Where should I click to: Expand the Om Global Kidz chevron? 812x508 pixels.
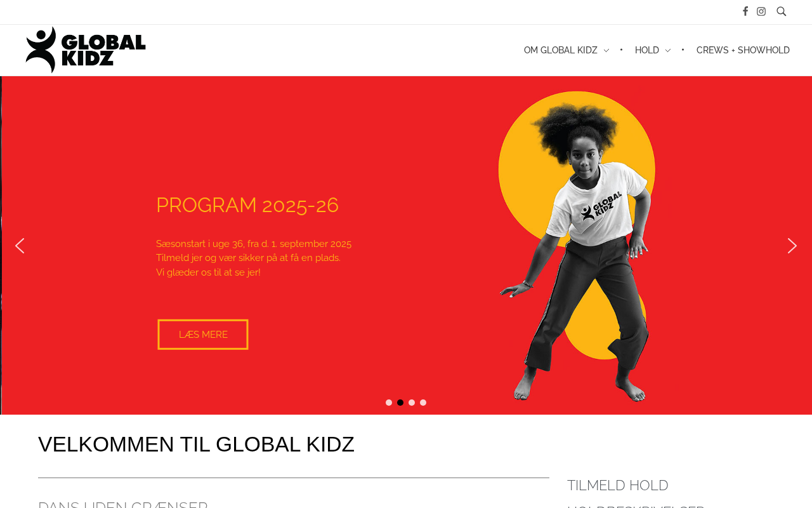606,51
